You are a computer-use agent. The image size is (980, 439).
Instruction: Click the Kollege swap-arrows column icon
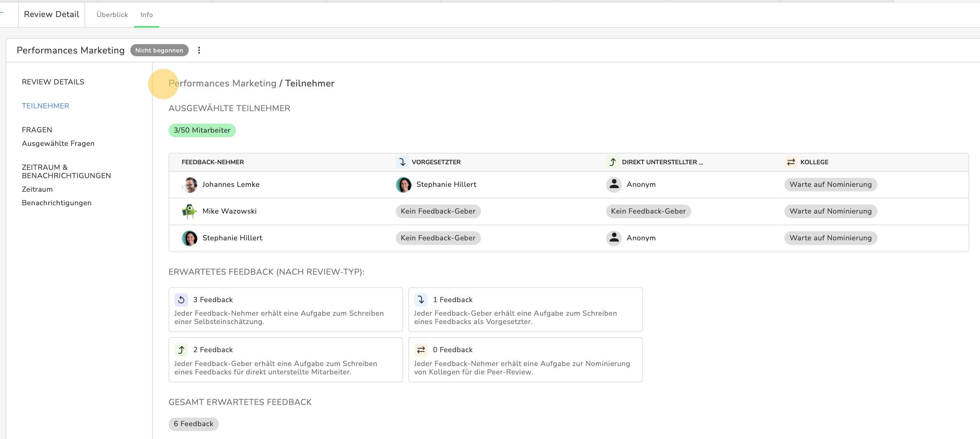pos(791,162)
